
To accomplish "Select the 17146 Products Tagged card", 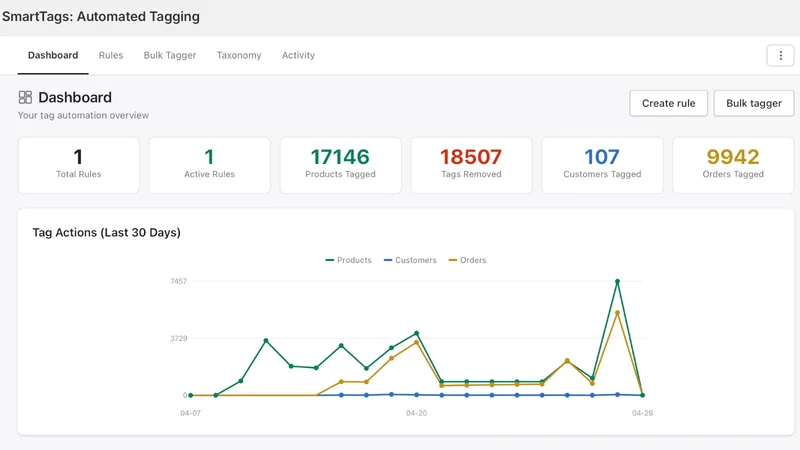I will coord(340,165).
